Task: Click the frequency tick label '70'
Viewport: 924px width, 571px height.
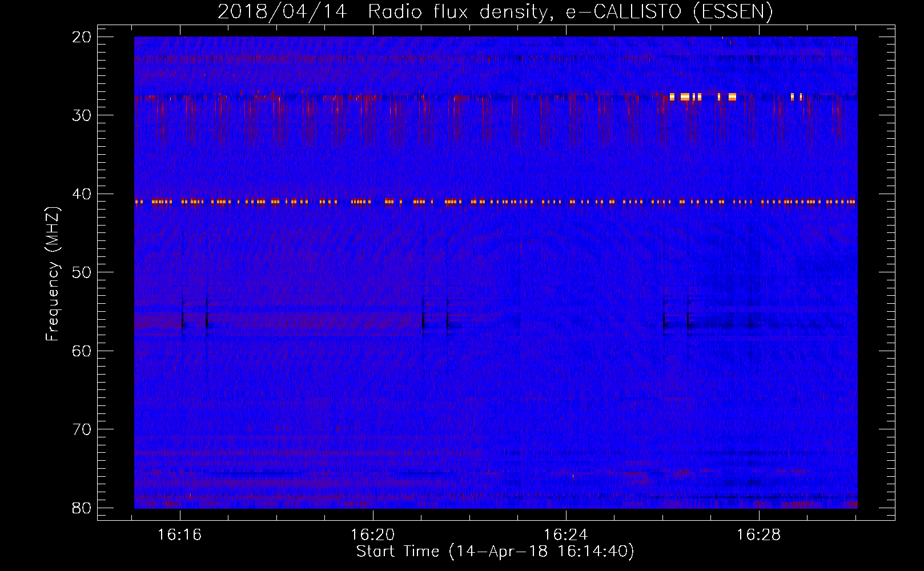Action: (x=82, y=429)
